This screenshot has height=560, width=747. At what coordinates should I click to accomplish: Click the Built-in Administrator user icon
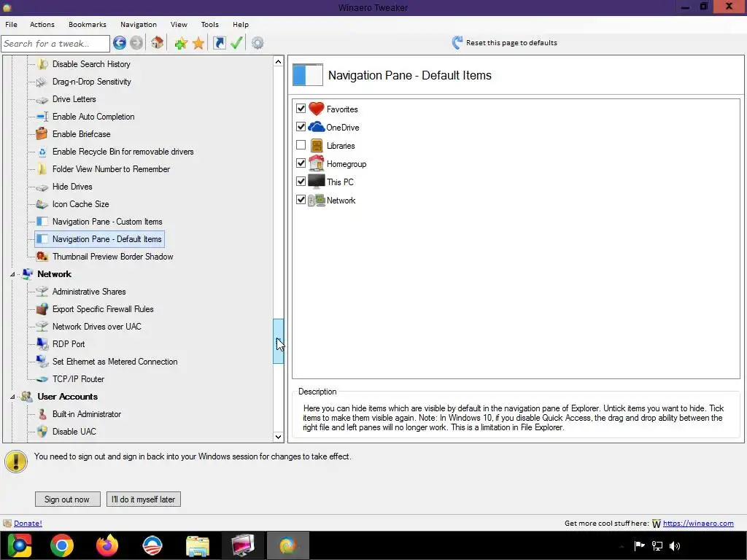42,414
